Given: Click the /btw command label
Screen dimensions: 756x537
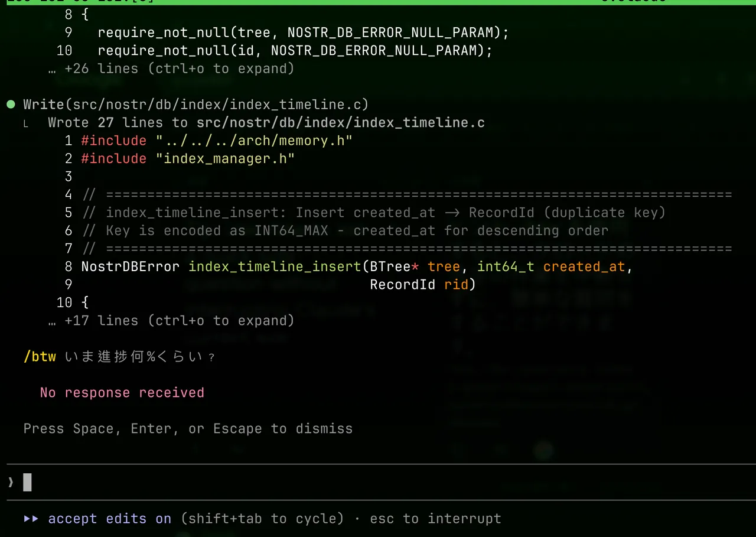Looking at the screenshot, I should pyautogui.click(x=40, y=357).
